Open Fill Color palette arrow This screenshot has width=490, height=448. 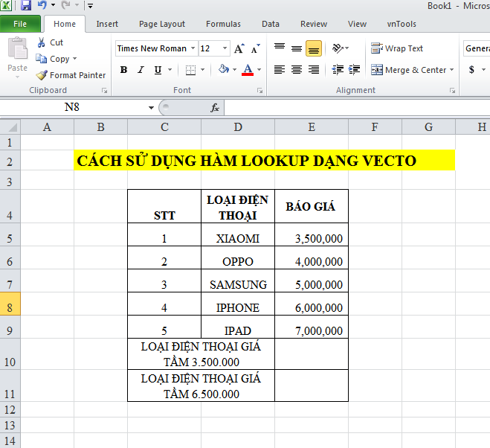tap(235, 69)
